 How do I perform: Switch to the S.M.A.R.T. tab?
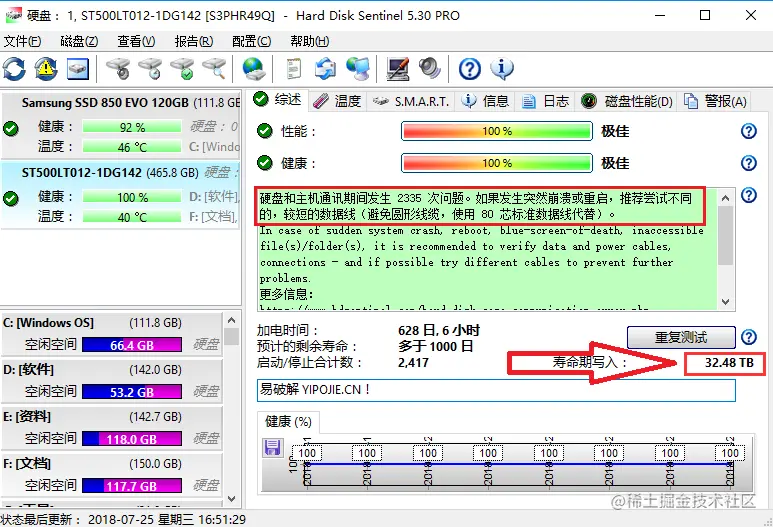click(x=411, y=101)
